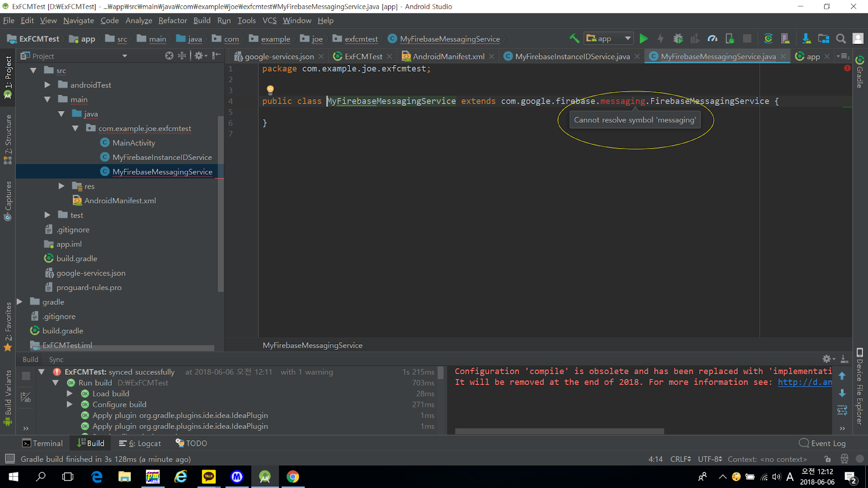Click the CRLF line separator widget
Viewport: 868px width, 488px height.
coord(680,459)
